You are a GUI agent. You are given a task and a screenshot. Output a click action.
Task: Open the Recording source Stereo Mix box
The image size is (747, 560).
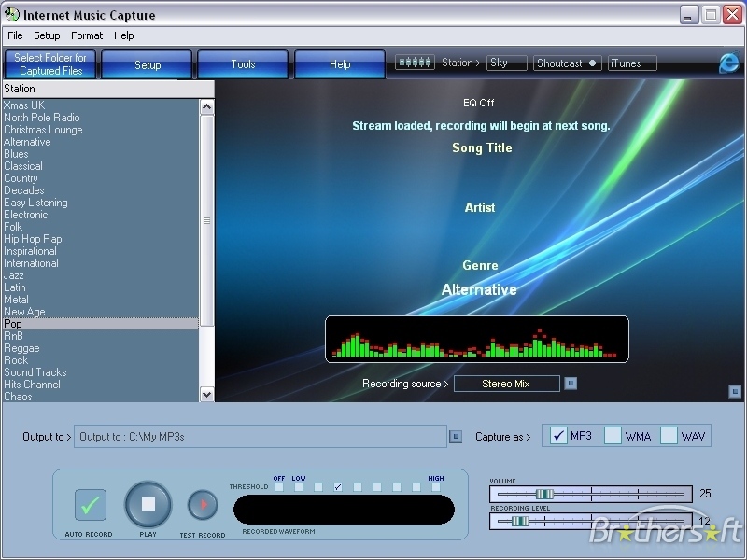pos(506,384)
